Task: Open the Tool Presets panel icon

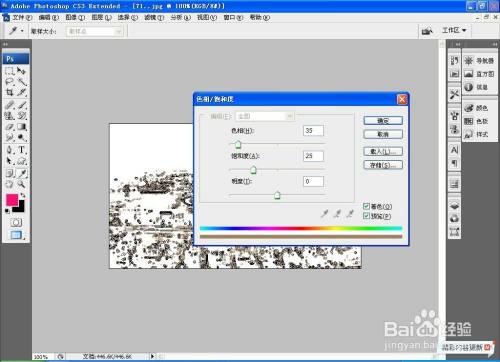Action: point(454,94)
